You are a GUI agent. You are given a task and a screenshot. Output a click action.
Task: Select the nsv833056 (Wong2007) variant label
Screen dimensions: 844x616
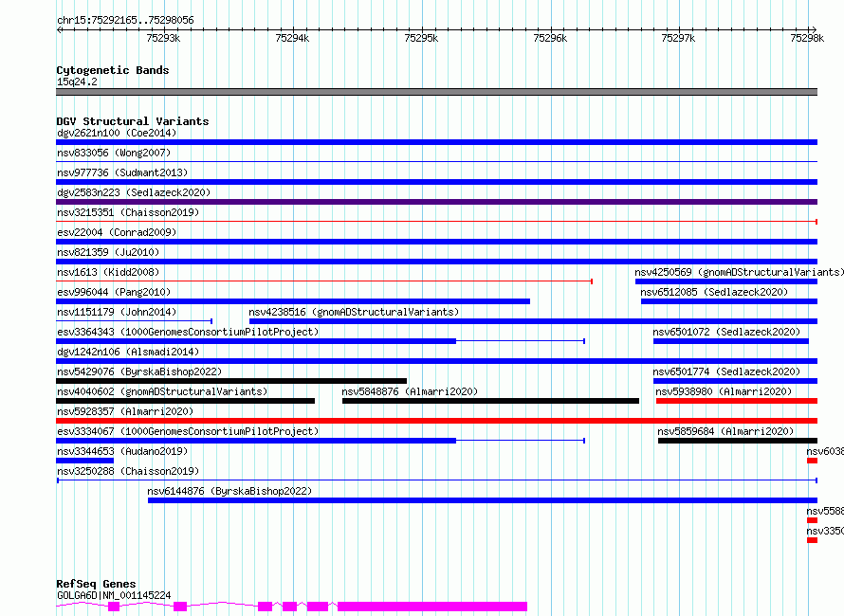click(114, 153)
